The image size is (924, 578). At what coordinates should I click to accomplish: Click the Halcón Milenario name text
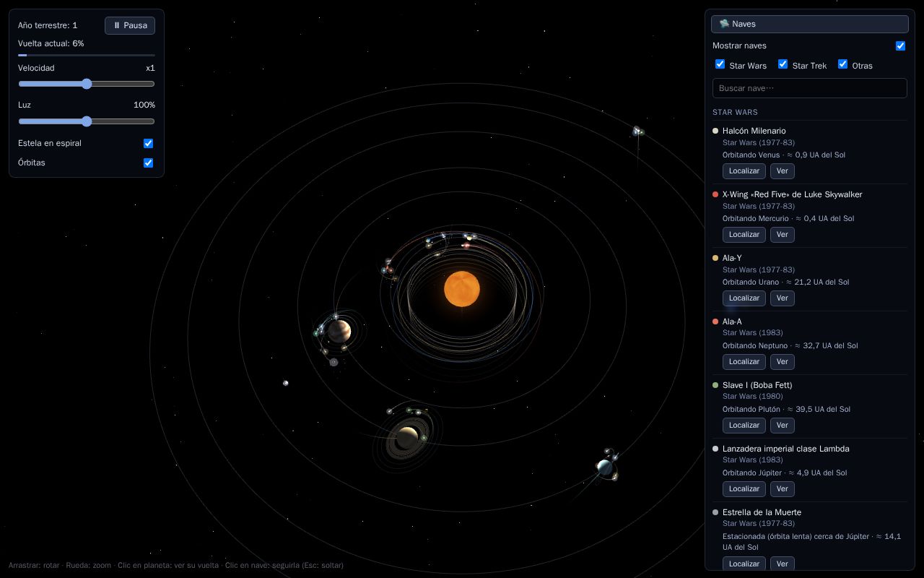[754, 131]
